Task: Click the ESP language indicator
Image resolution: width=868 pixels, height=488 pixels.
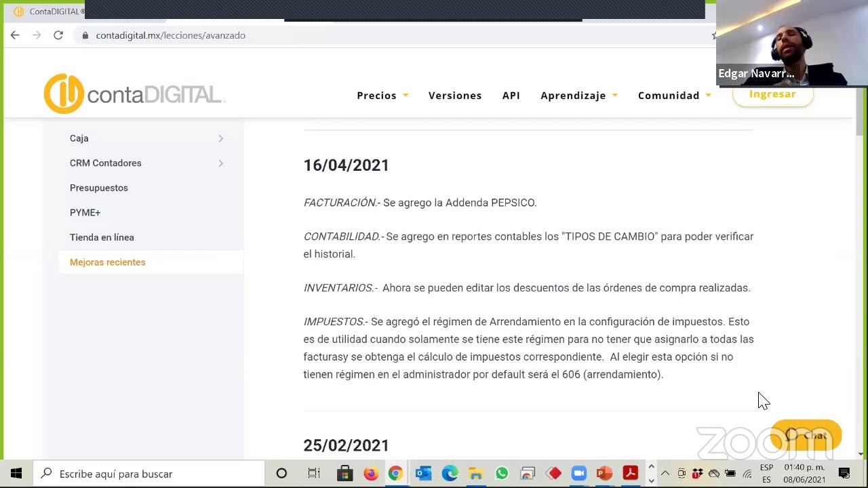Action: coord(766,474)
